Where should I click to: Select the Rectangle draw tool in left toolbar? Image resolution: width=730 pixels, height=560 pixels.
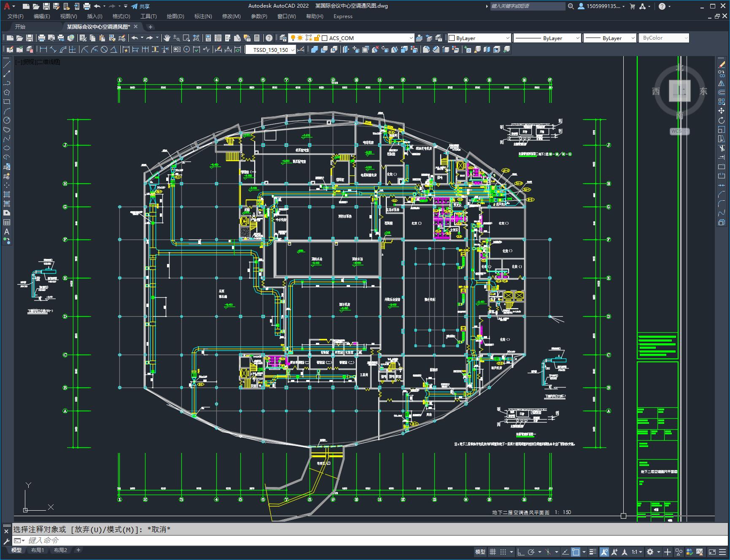pyautogui.click(x=7, y=102)
